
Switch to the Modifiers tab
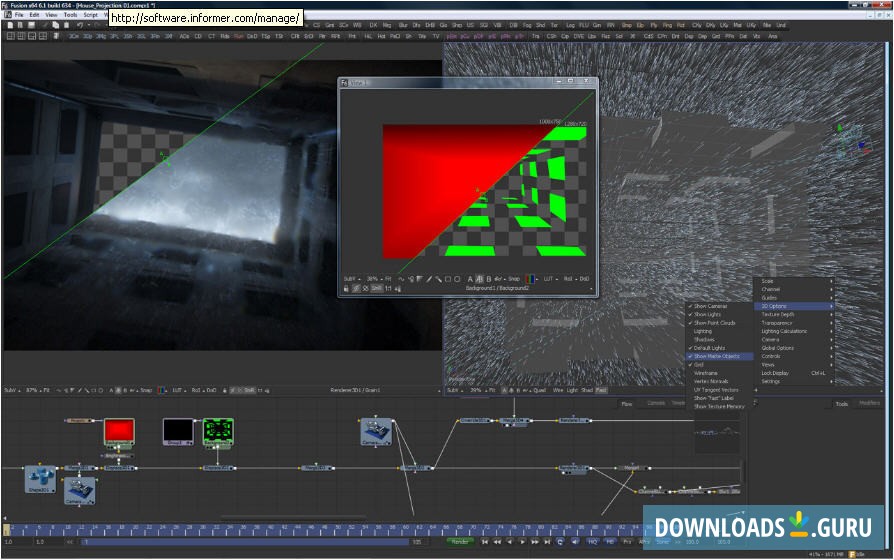869,403
